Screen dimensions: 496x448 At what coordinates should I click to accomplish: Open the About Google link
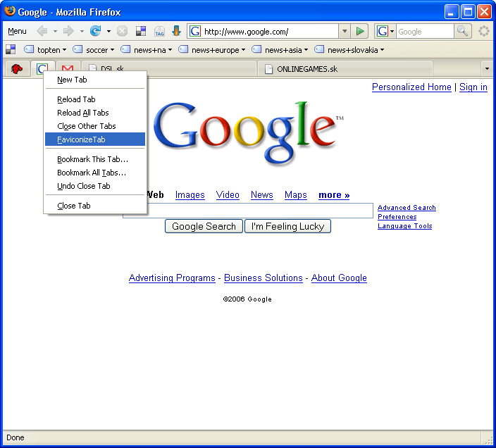339,278
